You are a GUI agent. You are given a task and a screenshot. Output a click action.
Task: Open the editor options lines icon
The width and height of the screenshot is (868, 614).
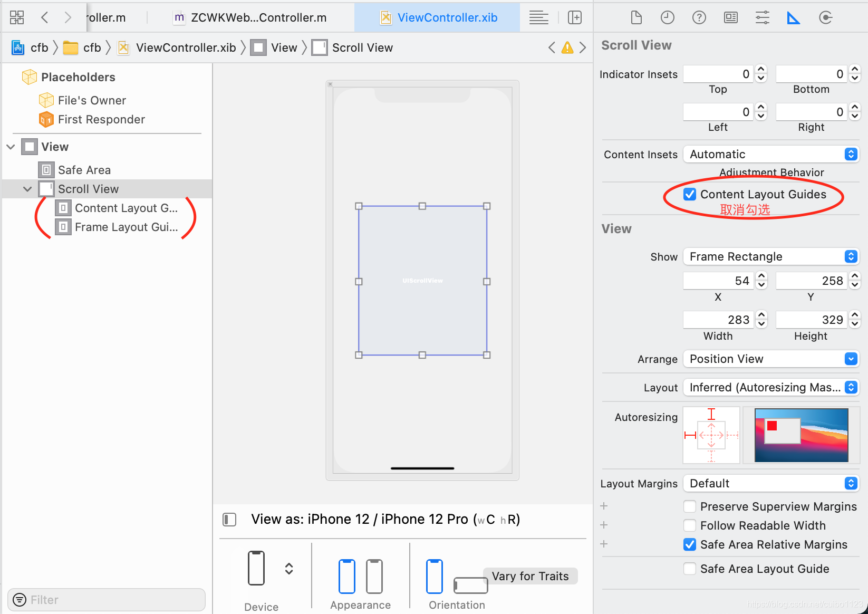(x=538, y=17)
